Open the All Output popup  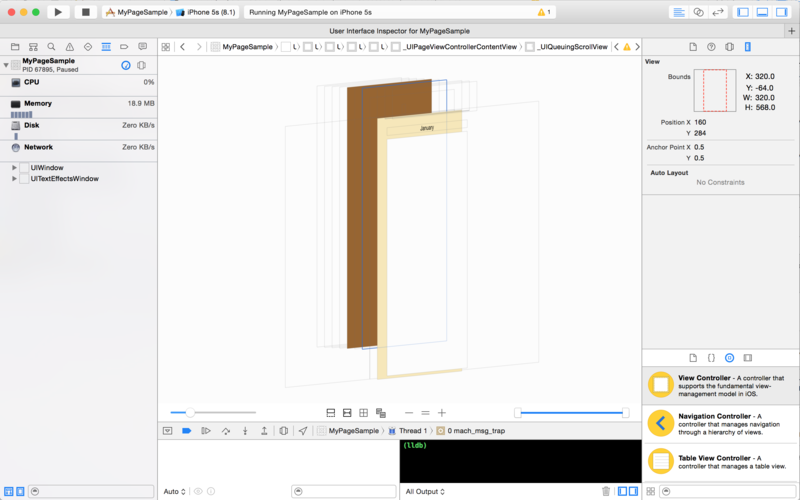click(x=425, y=492)
